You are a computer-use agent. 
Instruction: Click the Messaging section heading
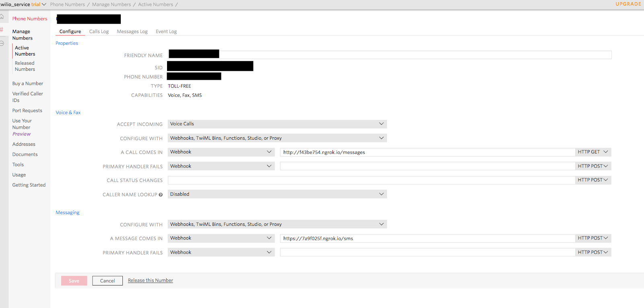[x=68, y=213]
